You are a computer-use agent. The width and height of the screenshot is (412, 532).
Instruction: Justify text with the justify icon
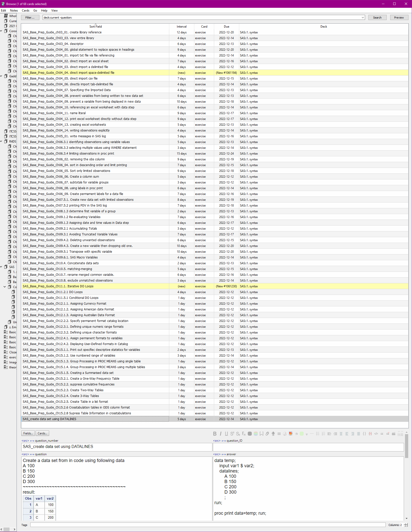click(359, 434)
